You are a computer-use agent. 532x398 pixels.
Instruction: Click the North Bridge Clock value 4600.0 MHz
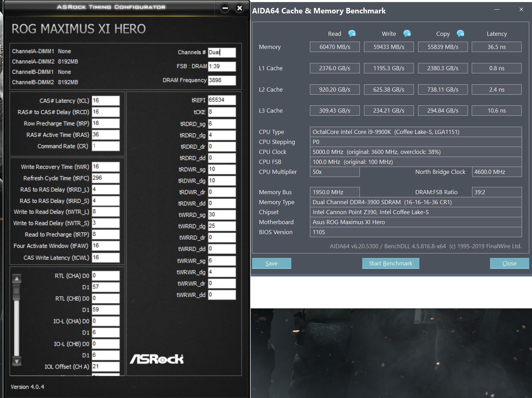tap(497, 172)
